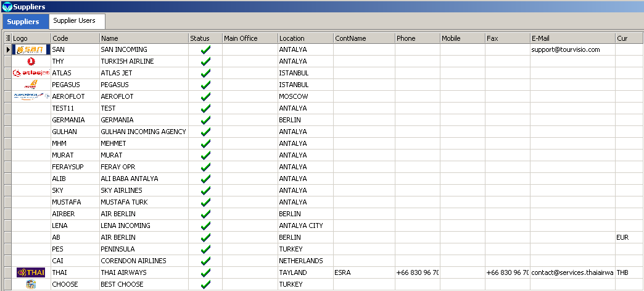Click the Name column header

click(x=143, y=38)
